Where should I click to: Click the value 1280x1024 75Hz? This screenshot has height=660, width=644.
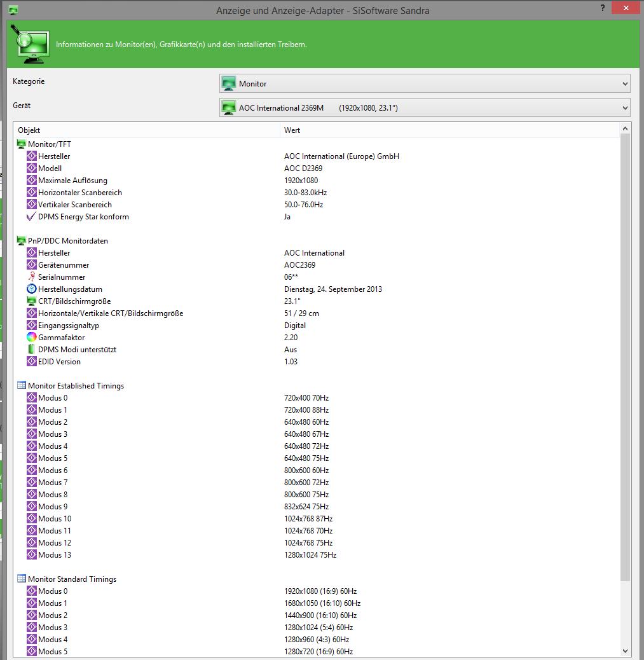coord(310,555)
